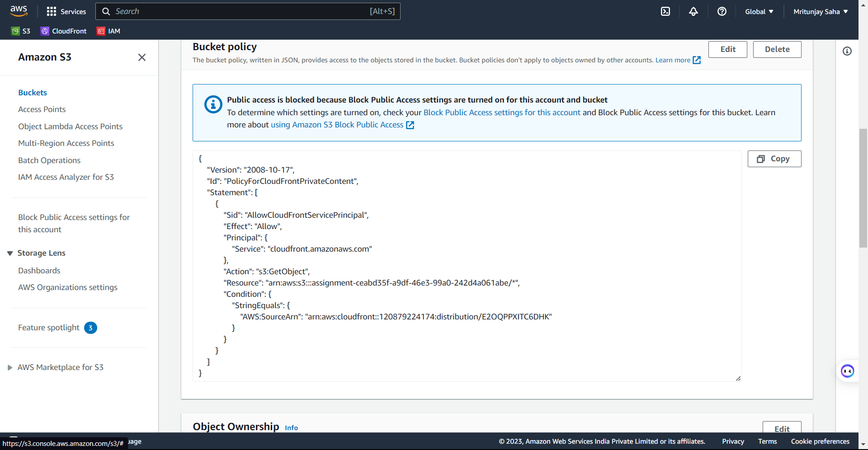868x450 pixels.
Task: Click the Feature spotlight count badge
Action: point(90,328)
